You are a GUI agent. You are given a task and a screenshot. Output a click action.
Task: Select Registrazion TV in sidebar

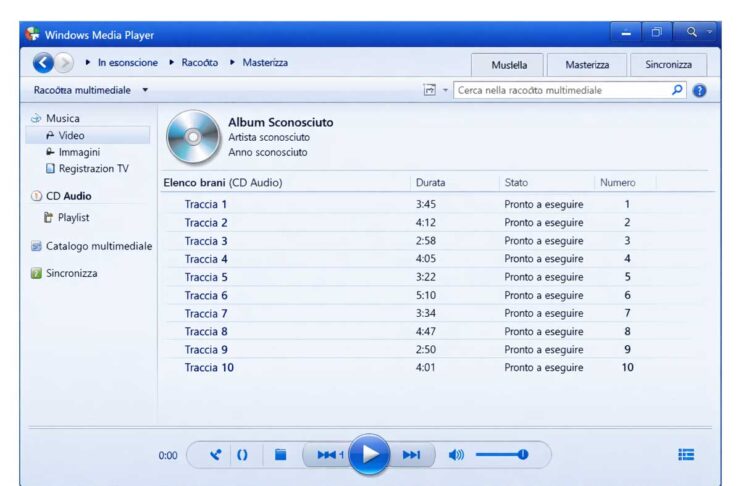[x=87, y=168]
